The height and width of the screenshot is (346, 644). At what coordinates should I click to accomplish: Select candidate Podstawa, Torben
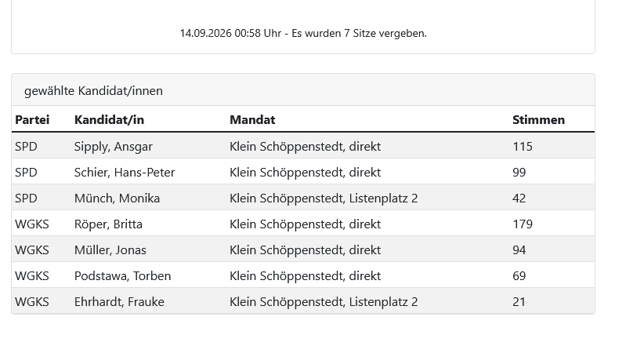click(x=122, y=276)
